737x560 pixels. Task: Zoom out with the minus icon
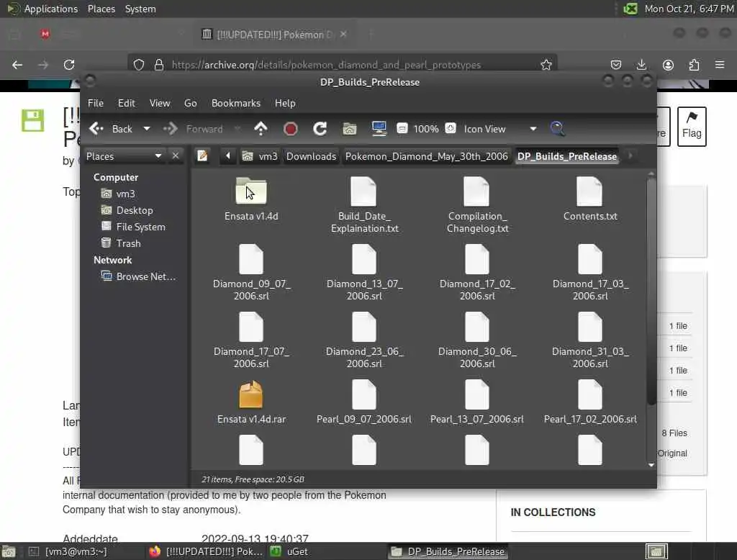pyautogui.click(x=402, y=128)
